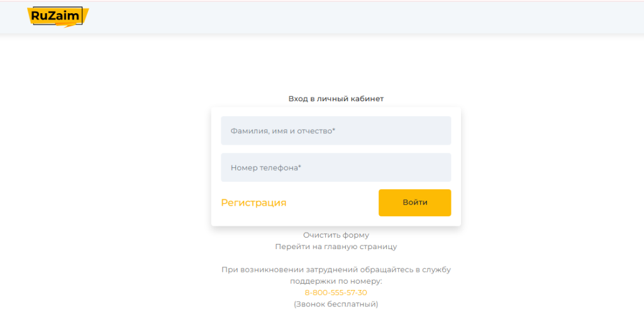Open the Регистрация link

click(253, 203)
